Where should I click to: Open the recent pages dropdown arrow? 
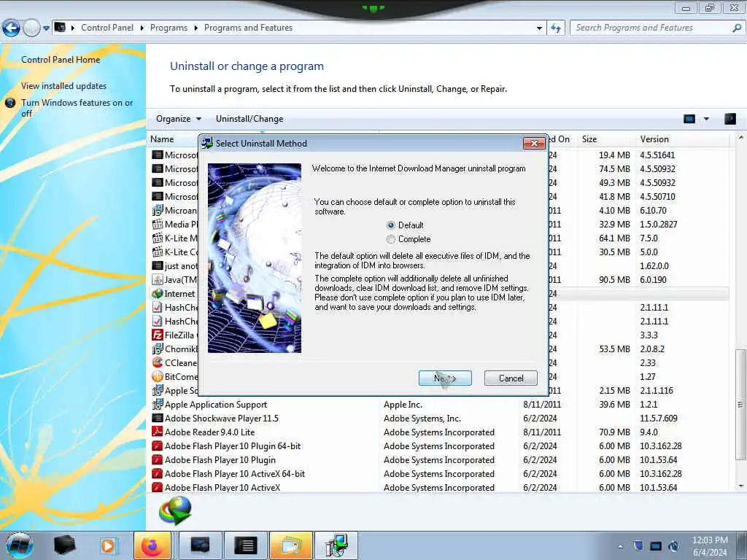click(x=46, y=28)
